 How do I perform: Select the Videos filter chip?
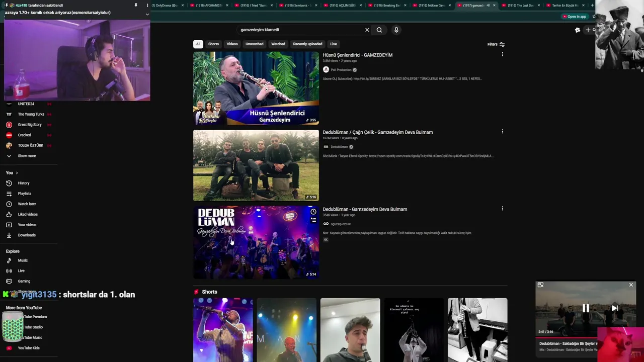(232, 44)
